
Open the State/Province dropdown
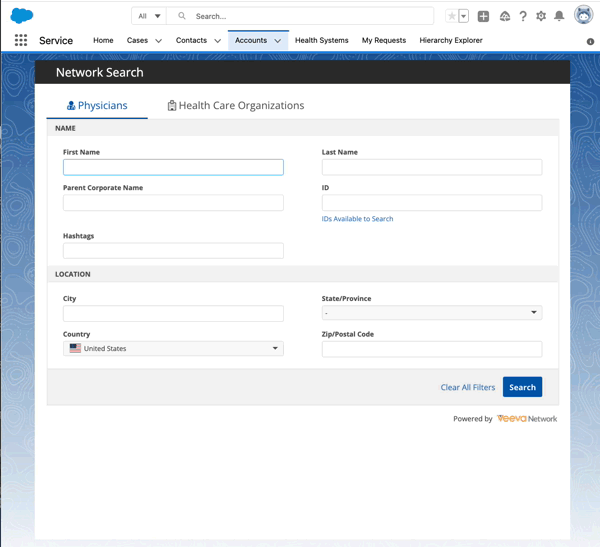click(431, 313)
